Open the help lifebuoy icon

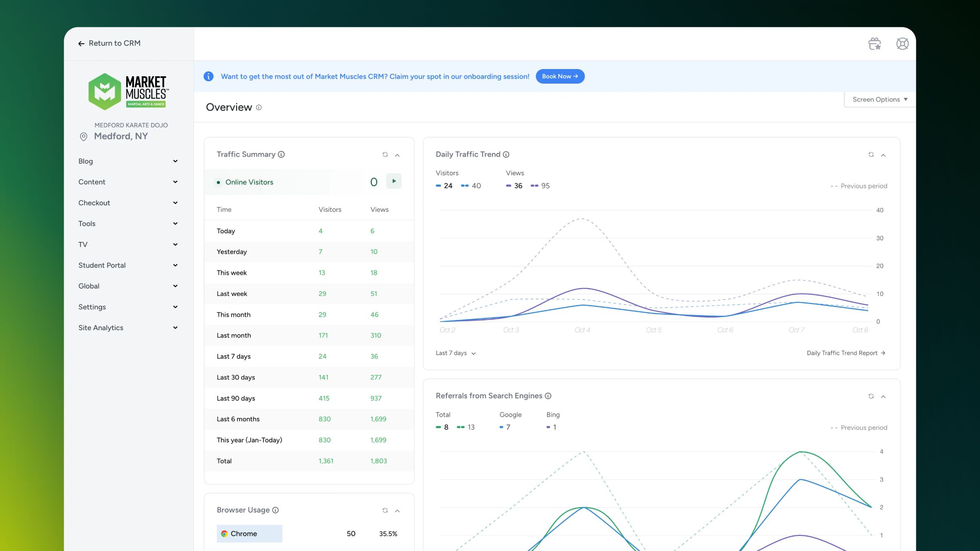pyautogui.click(x=902, y=44)
